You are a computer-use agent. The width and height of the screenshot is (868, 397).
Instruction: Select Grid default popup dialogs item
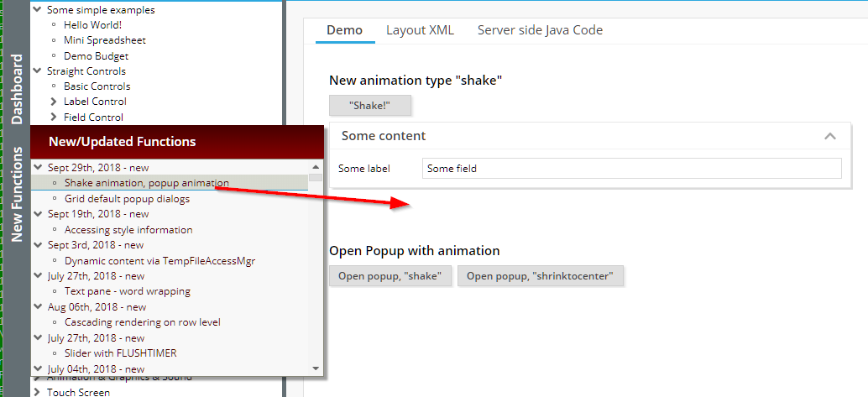127,199
